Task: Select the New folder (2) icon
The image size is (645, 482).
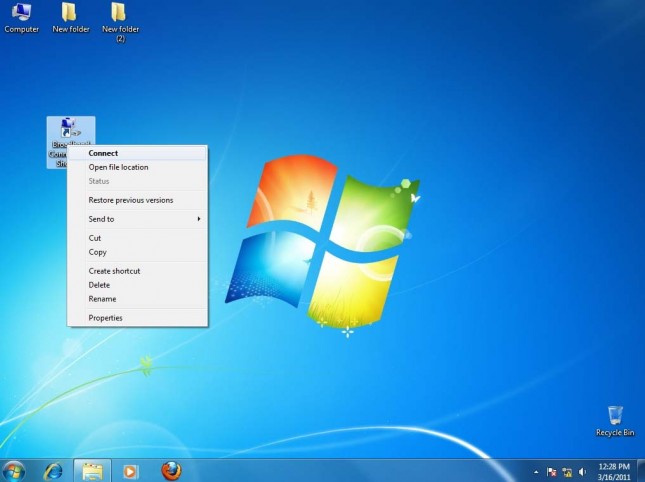Action: pyautogui.click(x=120, y=22)
